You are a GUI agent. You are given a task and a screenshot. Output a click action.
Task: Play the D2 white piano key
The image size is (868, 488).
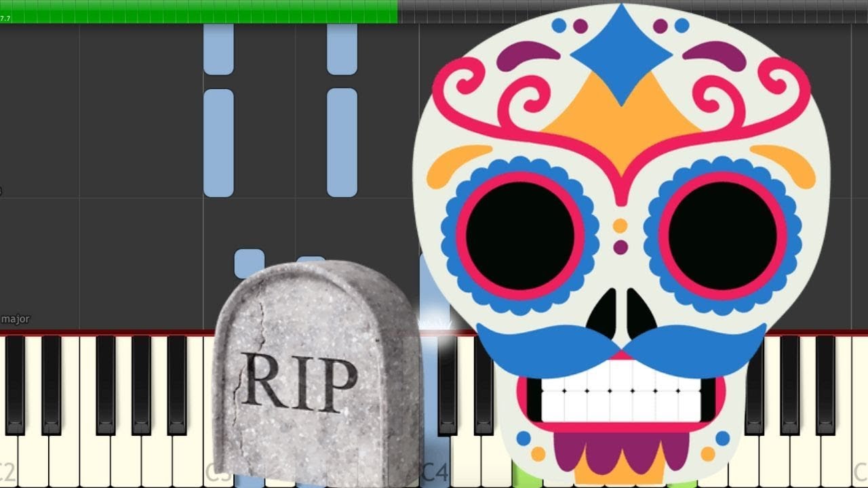[x=33, y=461]
